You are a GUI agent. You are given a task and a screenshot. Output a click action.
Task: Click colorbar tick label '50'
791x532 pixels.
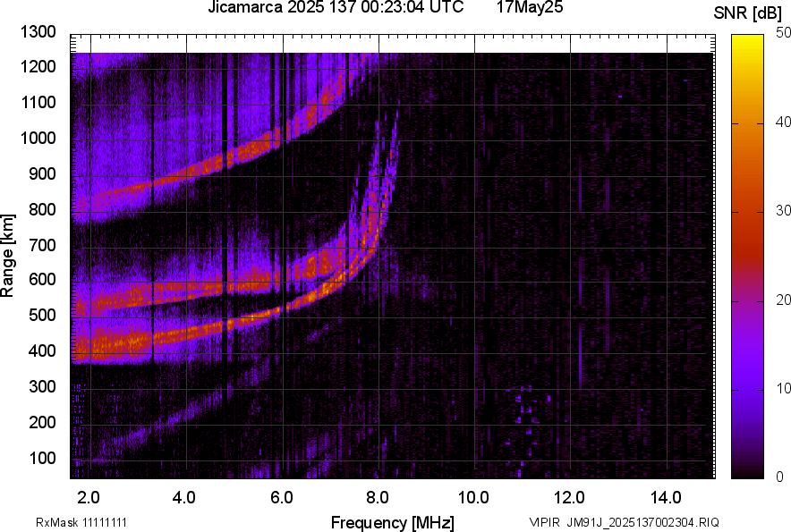(782, 33)
